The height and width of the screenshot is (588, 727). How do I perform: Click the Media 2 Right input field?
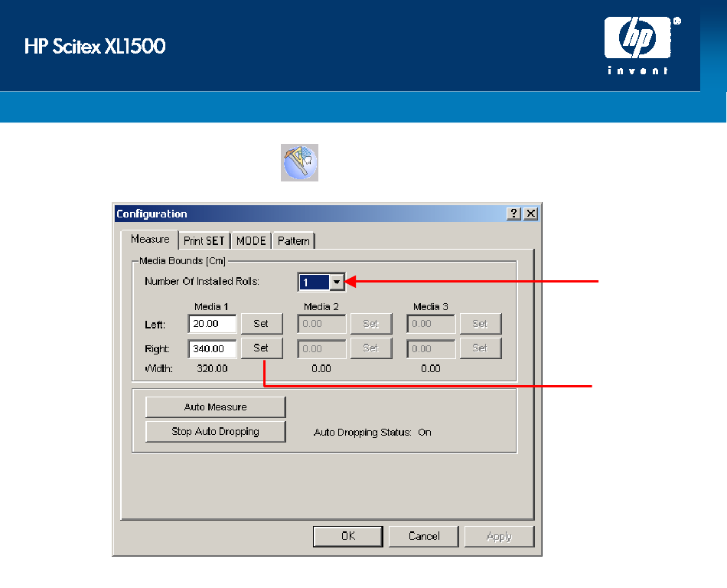(321, 348)
